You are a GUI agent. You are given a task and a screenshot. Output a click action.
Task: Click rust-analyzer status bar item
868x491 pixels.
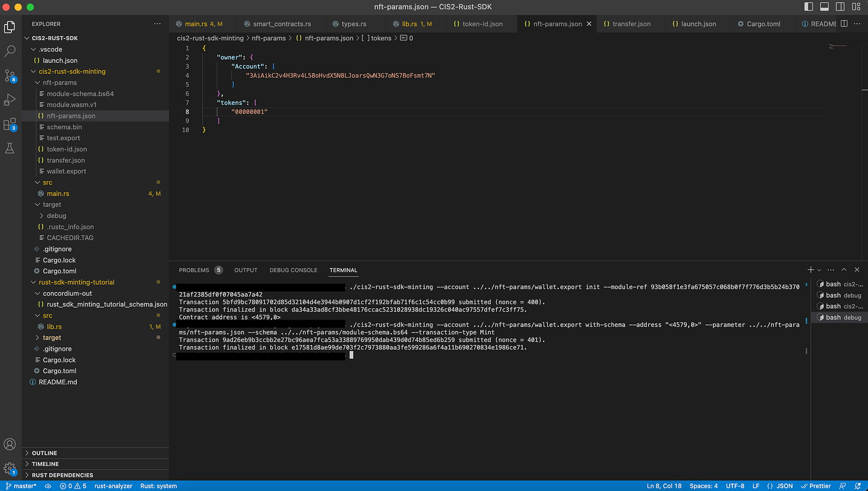113,486
